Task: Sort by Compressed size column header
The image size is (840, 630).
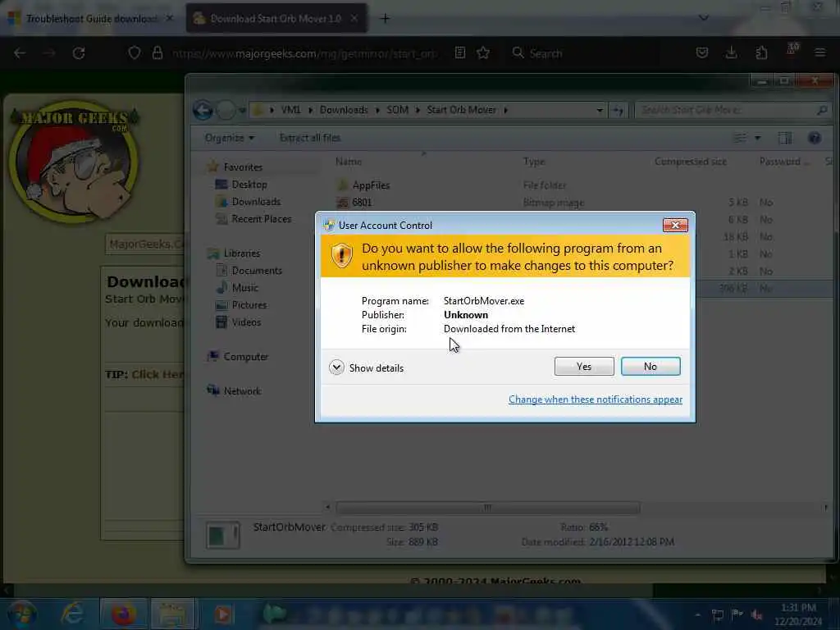Action: [691, 162]
